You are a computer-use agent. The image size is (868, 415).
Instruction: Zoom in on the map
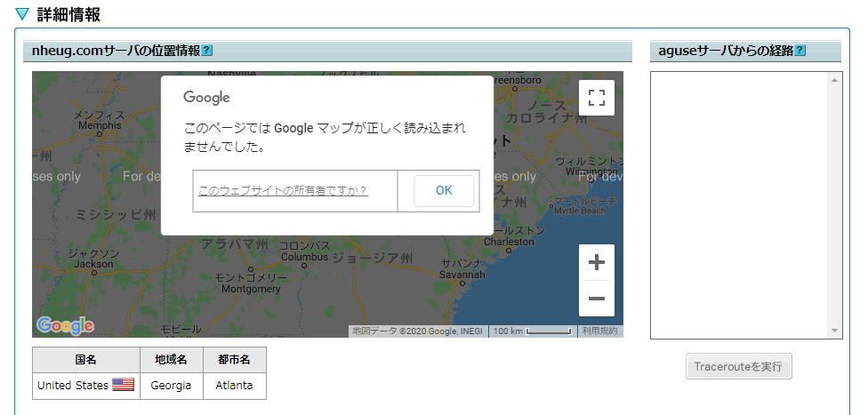596,262
